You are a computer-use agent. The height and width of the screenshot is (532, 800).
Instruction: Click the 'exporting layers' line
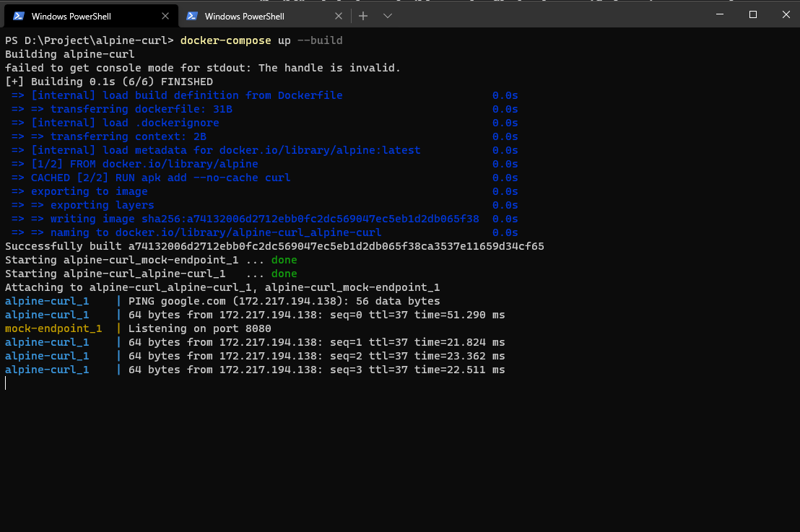coord(264,206)
